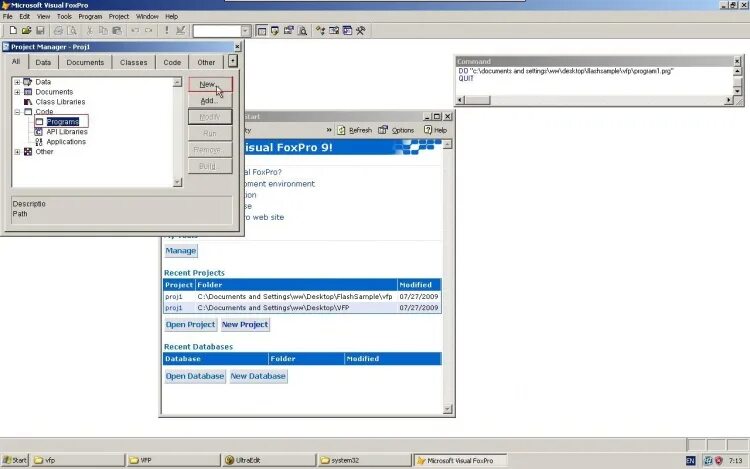Expand the Task Pane toolbar chevron overflow
750x469 pixels.
click(329, 130)
